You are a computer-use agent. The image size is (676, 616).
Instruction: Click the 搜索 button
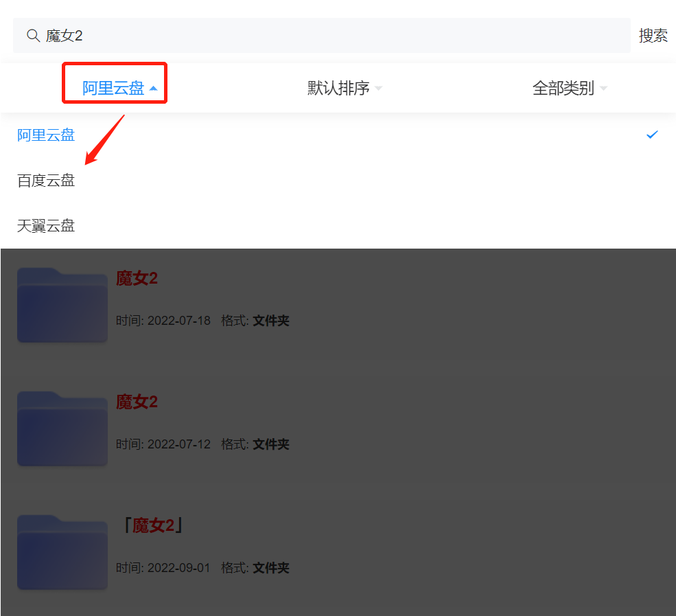click(x=653, y=36)
